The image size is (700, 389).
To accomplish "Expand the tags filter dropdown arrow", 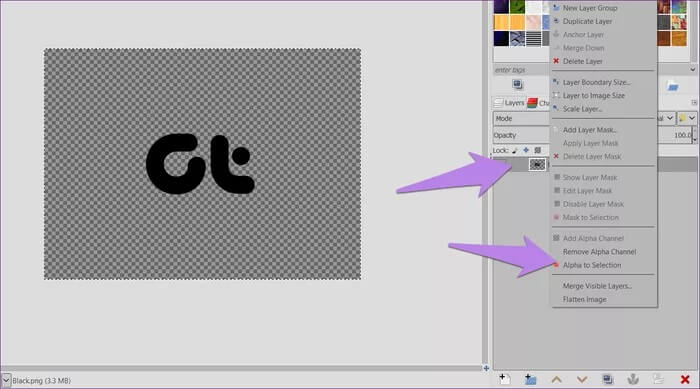I will click(x=693, y=70).
